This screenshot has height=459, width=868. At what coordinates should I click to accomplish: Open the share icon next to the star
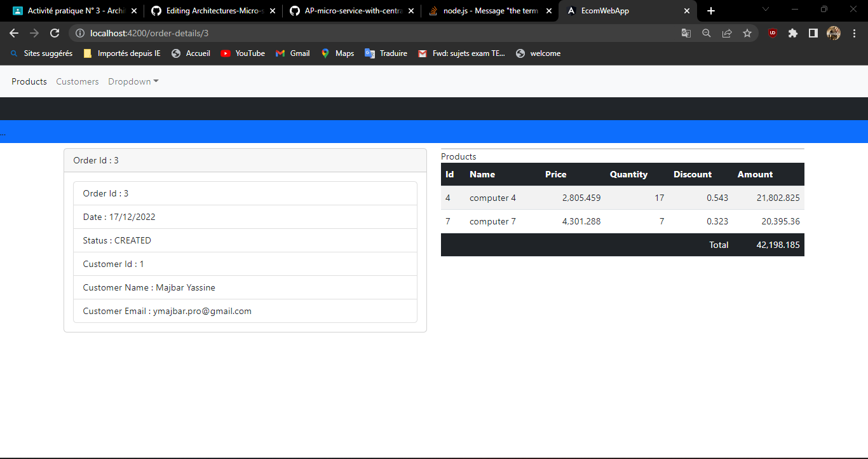coord(727,33)
